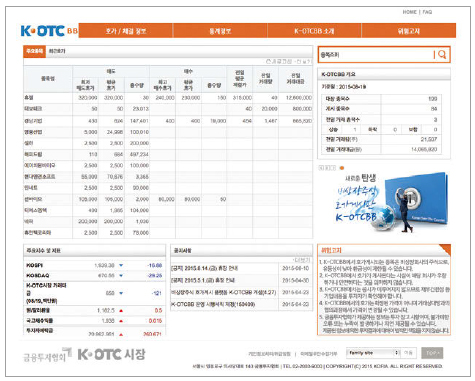Viewport: 475px width, 381px height.
Task: Click the -19.68 KOSPI change value
Action: tap(154, 265)
